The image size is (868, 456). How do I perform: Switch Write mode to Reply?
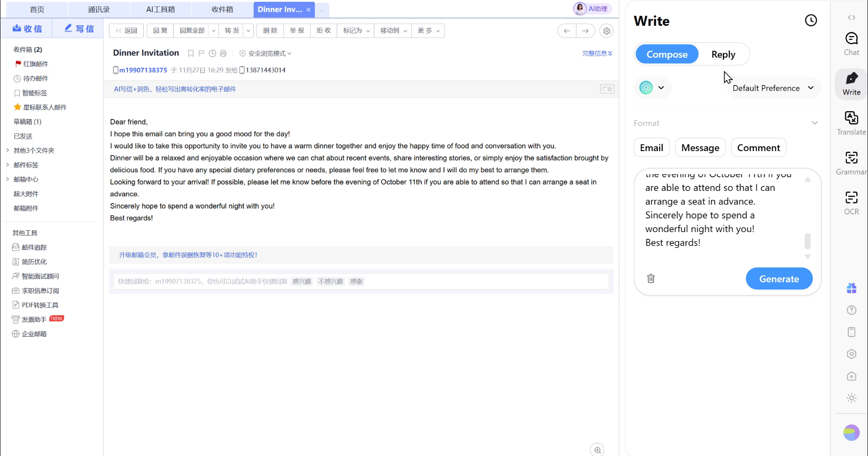(x=723, y=54)
